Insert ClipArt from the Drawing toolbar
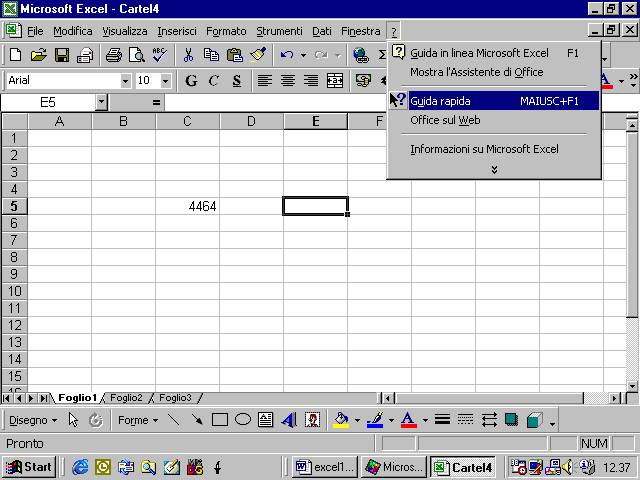Viewport: 640px width, 480px height. (313, 420)
